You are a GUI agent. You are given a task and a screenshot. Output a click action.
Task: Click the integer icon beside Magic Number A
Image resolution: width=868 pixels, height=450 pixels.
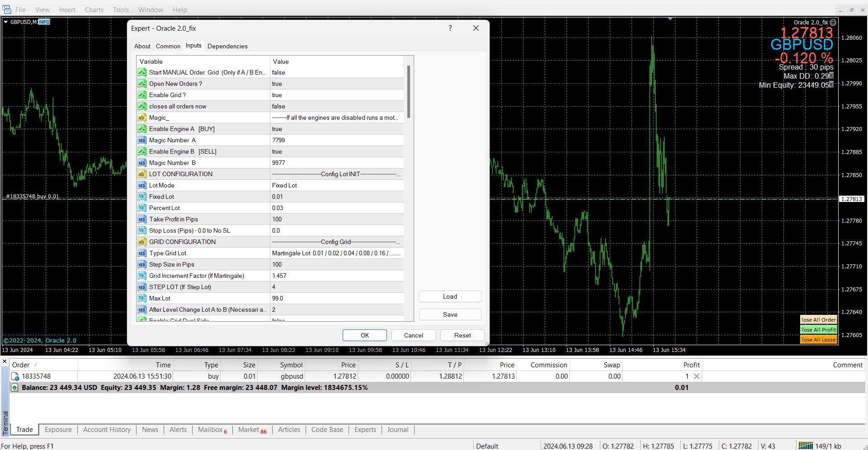142,140
